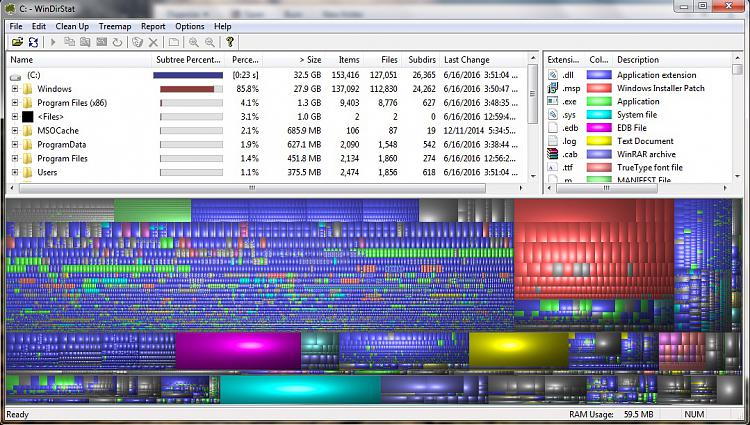Click the Open Item arrow icon
This screenshot has width=750, height=425.
point(53,42)
